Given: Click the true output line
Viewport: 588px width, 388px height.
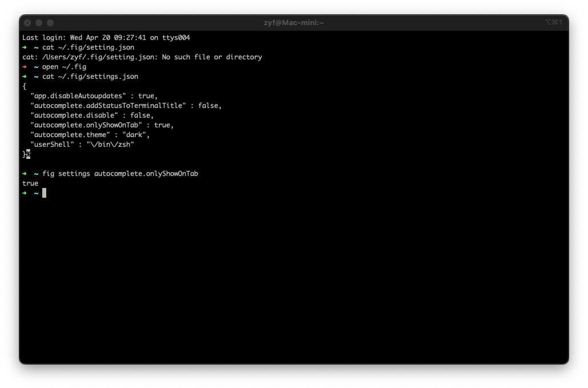Looking at the screenshot, I should 30,183.
